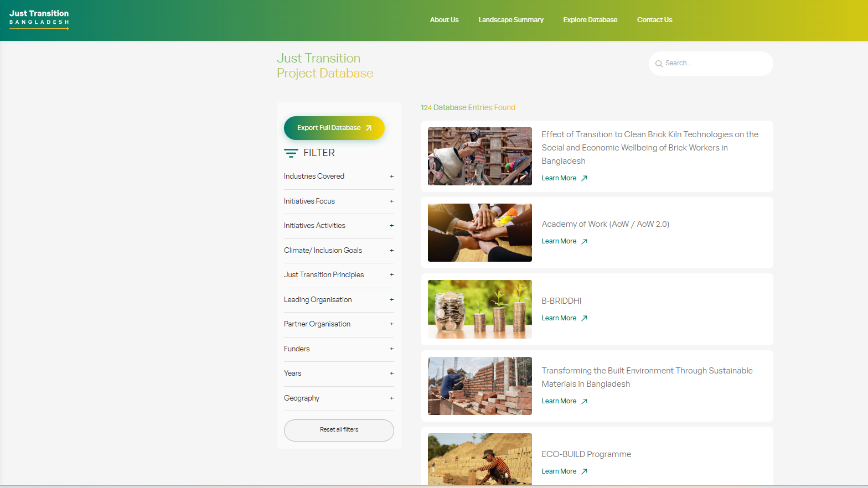Expand Partner Organisation filter

pos(339,324)
